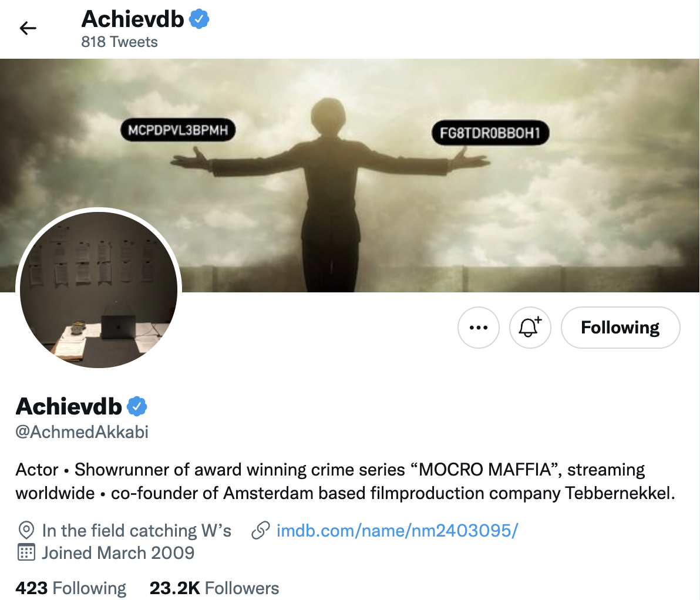This screenshot has width=700, height=600.
Task: Open the circular profile photo
Action: pyautogui.click(x=99, y=290)
